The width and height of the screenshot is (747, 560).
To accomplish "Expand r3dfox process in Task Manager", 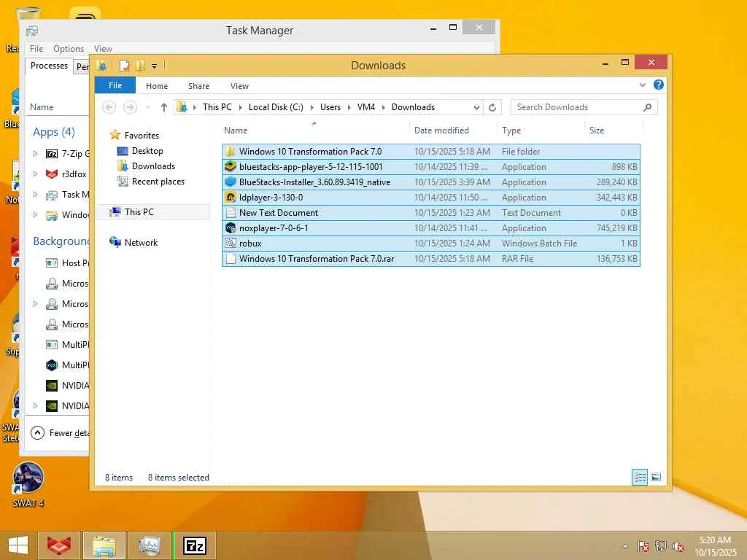I will pos(35,174).
